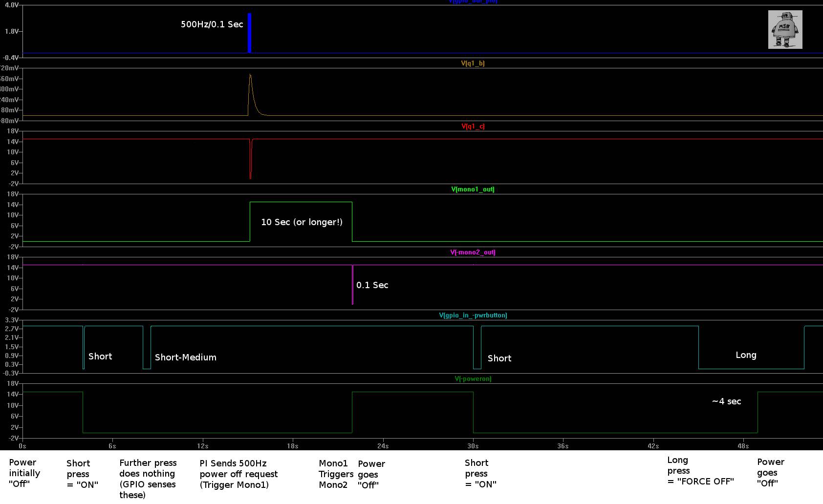Viewport: 823px width, 504px height.
Task: Click the -0.4V vertical axis label
Action: (x=10, y=58)
